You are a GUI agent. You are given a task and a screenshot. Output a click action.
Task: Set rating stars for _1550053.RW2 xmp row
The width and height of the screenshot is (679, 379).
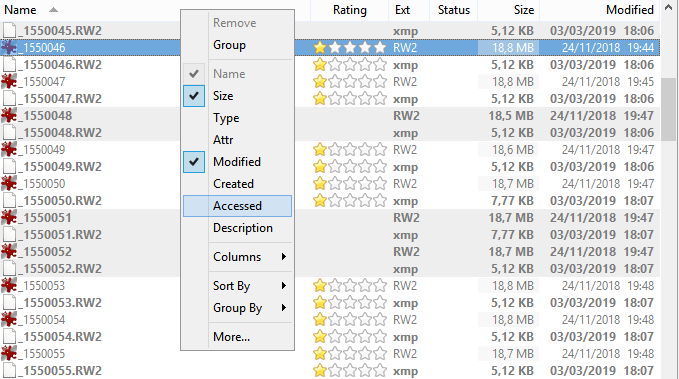pos(349,302)
